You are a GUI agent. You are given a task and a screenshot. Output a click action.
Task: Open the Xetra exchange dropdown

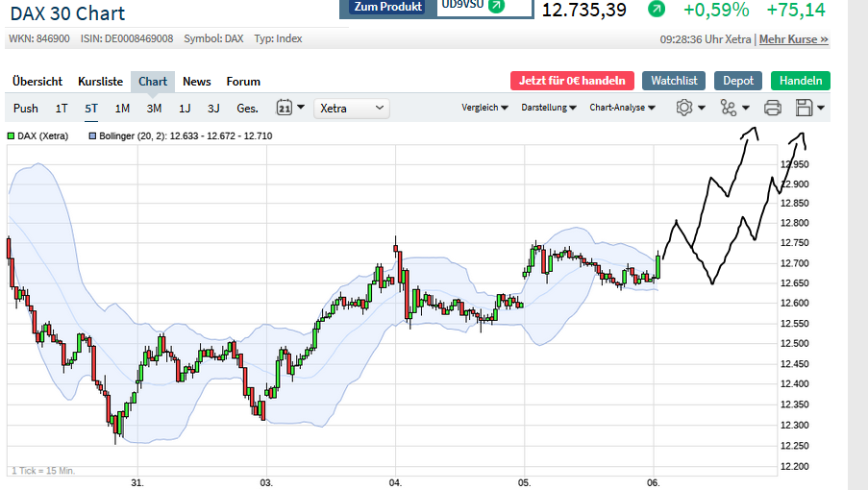point(352,109)
